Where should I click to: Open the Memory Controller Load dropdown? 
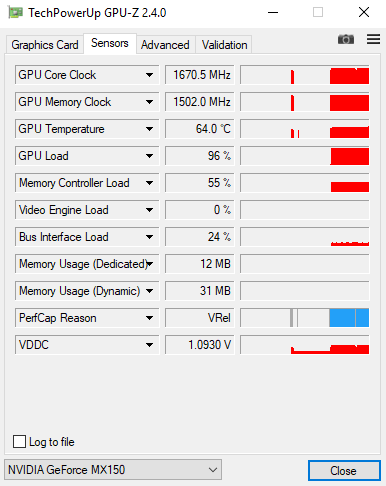click(x=149, y=183)
